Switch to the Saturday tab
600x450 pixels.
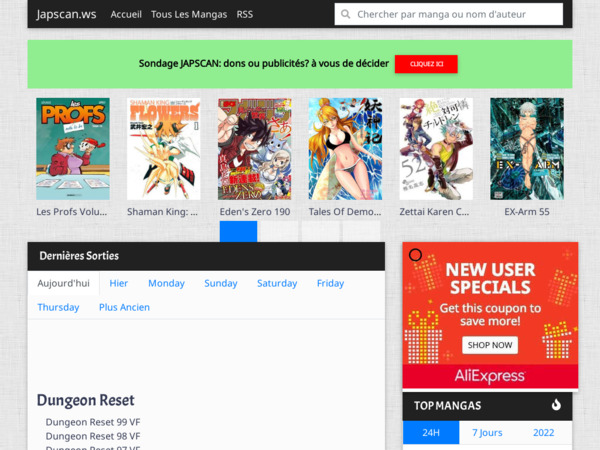click(277, 283)
